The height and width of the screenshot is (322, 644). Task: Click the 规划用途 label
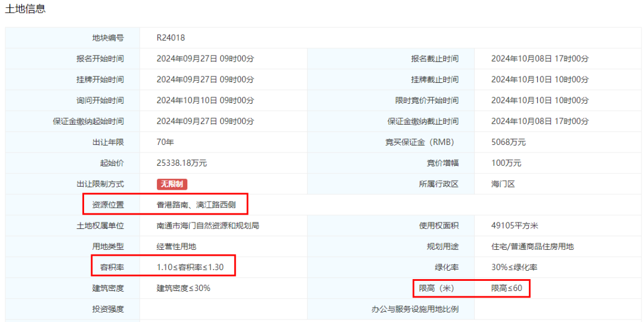tap(442, 246)
